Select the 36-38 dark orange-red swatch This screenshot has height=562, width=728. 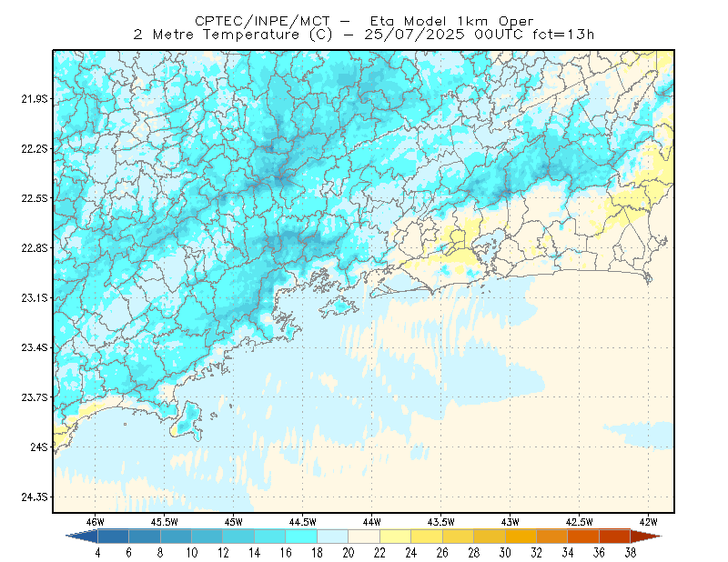pyautogui.click(x=615, y=537)
